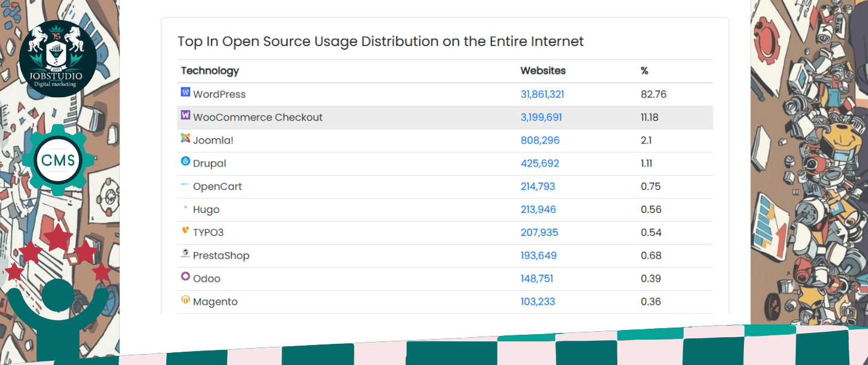The width and height of the screenshot is (868, 365).
Task: Open WordPress 31,861,321 websites link
Action: click(542, 94)
